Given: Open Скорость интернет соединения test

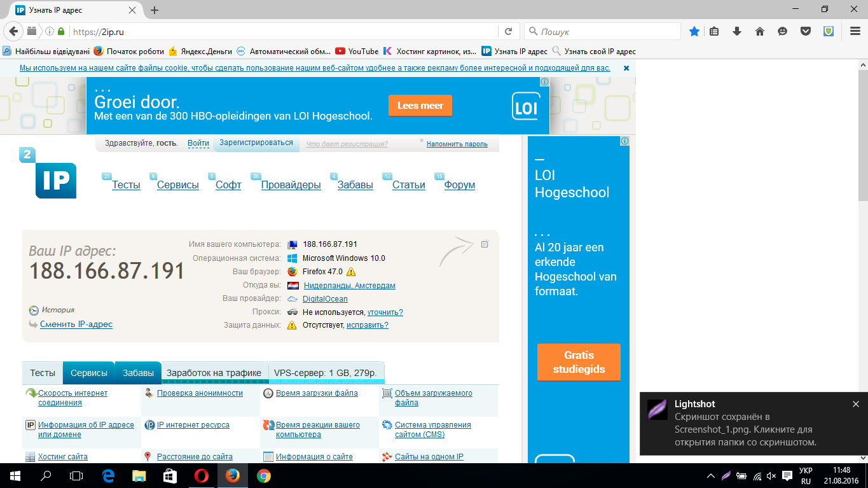Looking at the screenshot, I should click(72, 398).
